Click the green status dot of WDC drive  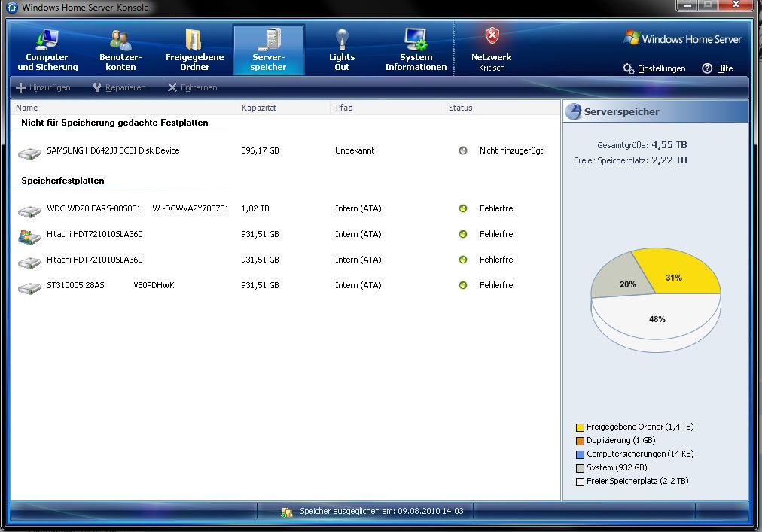click(462, 208)
